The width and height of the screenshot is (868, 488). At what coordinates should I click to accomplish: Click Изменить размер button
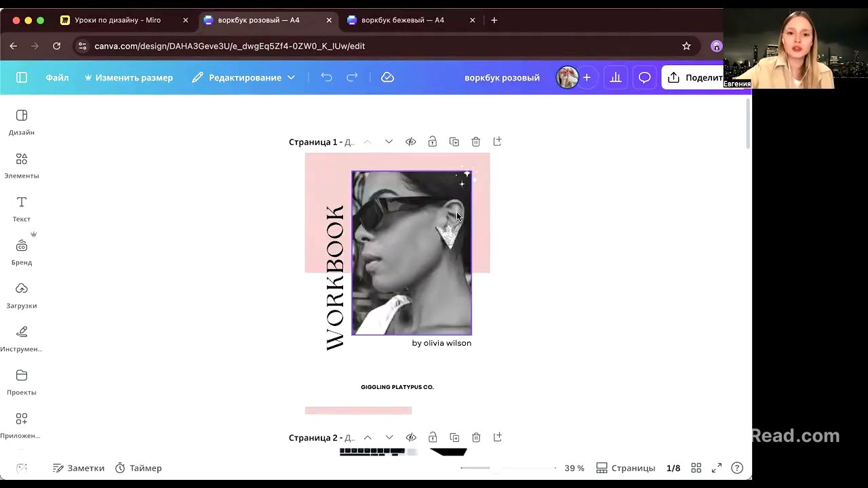click(x=128, y=78)
